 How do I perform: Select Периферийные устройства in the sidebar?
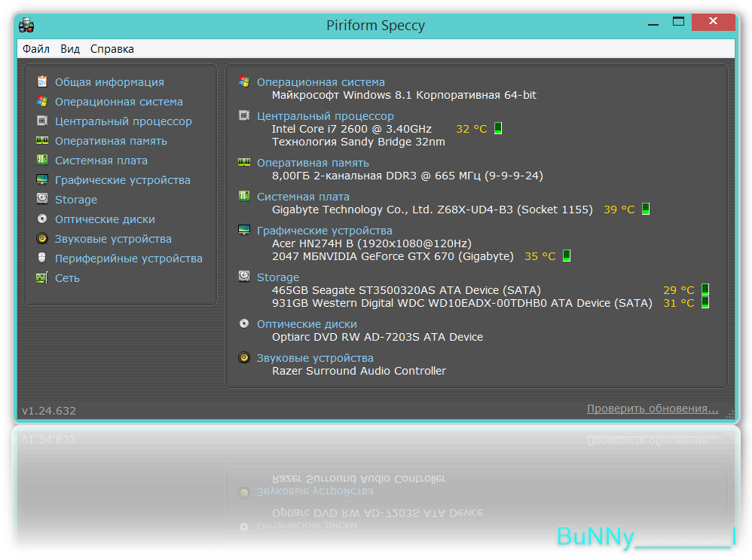point(129,259)
